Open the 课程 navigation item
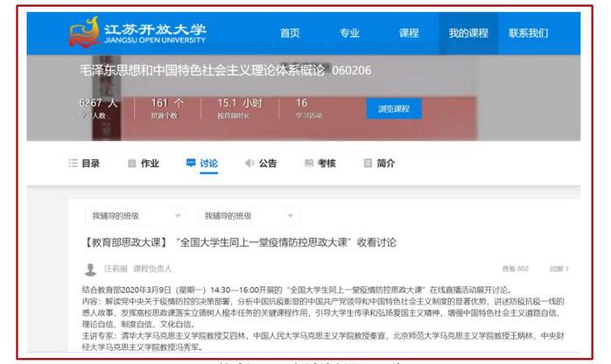 (x=409, y=33)
